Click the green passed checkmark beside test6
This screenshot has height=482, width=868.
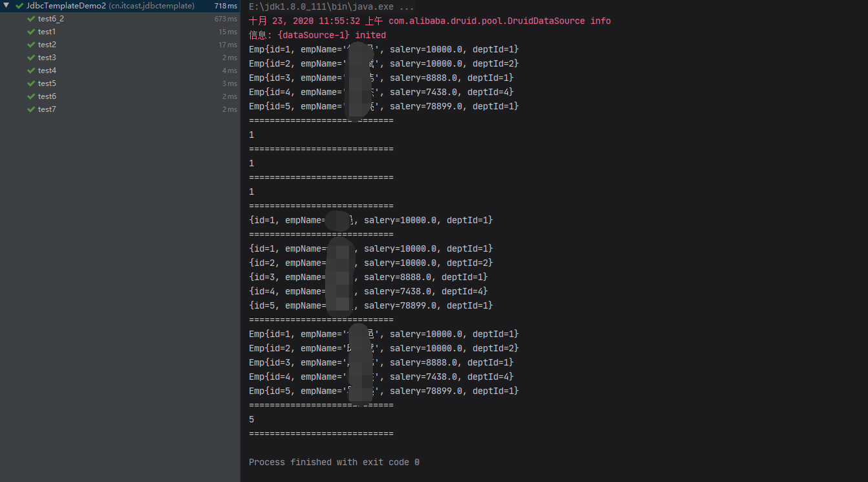pyautogui.click(x=31, y=96)
